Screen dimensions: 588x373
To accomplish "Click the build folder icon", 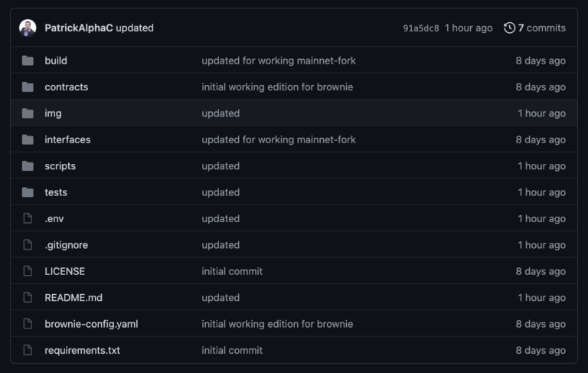I will [28, 61].
